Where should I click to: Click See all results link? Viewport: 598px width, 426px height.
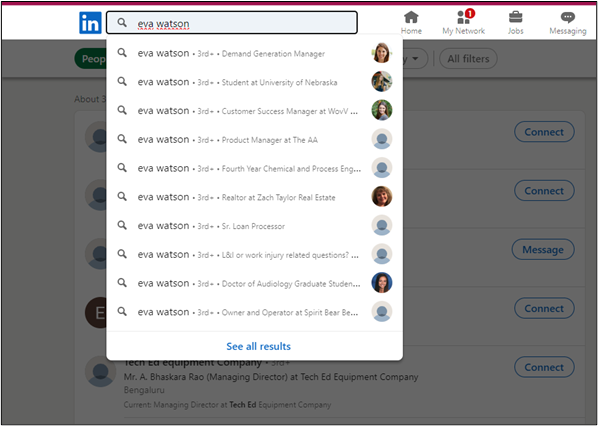(x=258, y=346)
